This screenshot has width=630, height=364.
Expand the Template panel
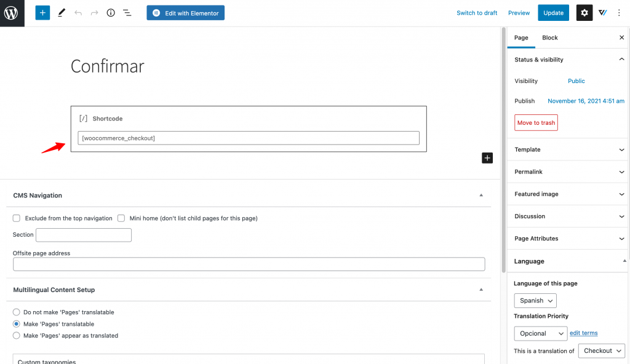tap(568, 149)
